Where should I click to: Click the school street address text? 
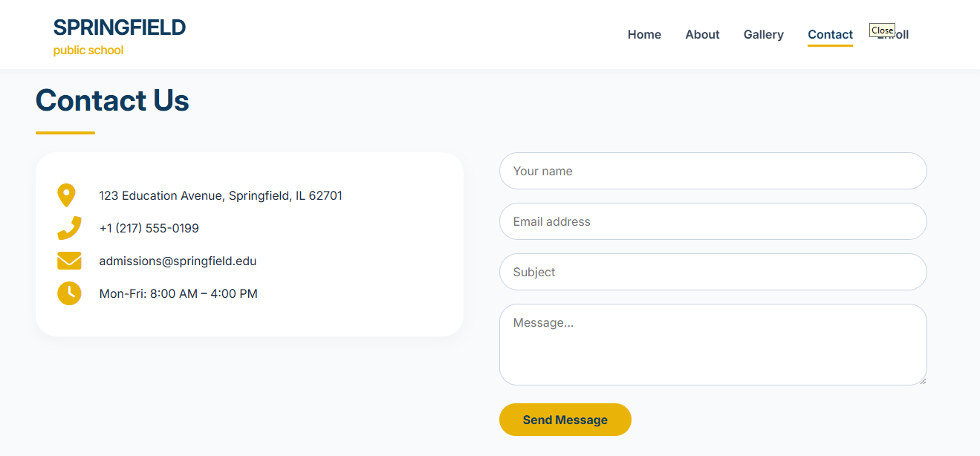(221, 196)
